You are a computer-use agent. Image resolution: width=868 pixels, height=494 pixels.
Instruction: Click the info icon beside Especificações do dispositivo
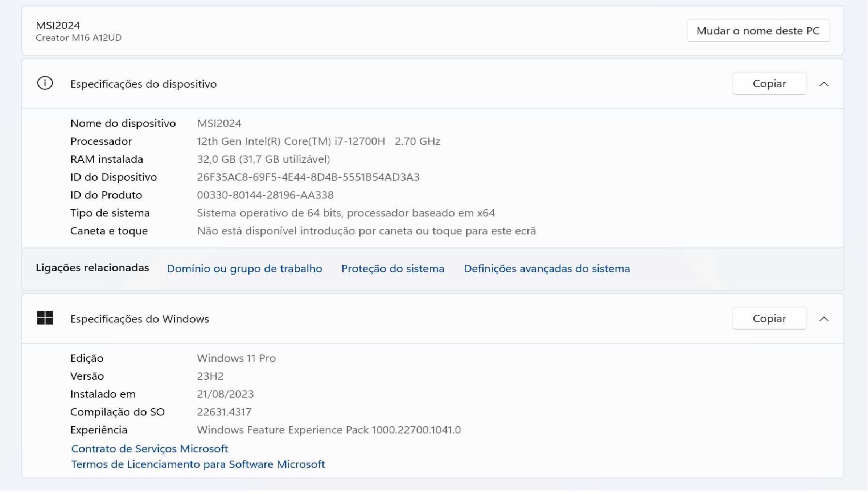[45, 83]
